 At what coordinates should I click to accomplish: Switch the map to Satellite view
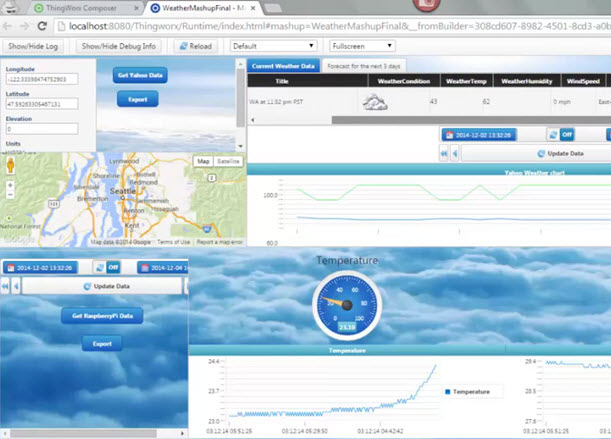229,161
